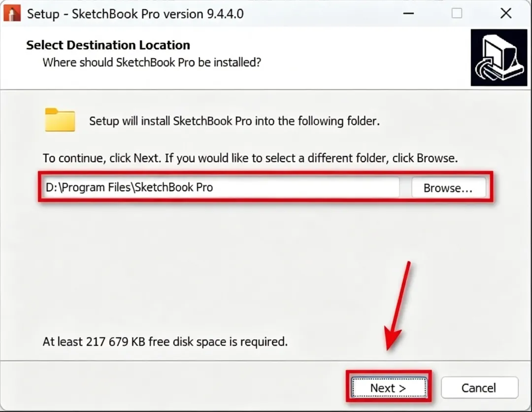This screenshot has height=412, width=532.
Task: Minimize the Setup window
Action: 408,14
